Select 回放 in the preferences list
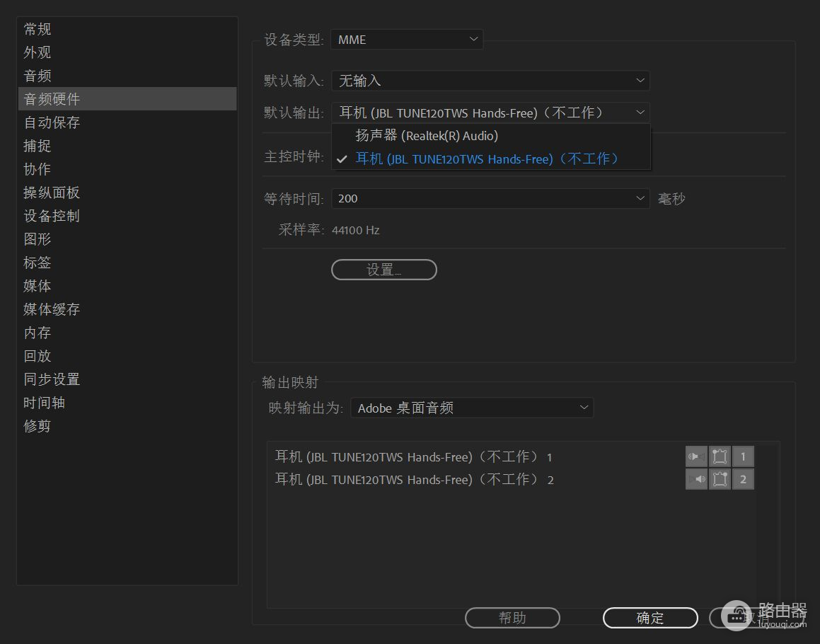The height and width of the screenshot is (644, 820). 127,356
